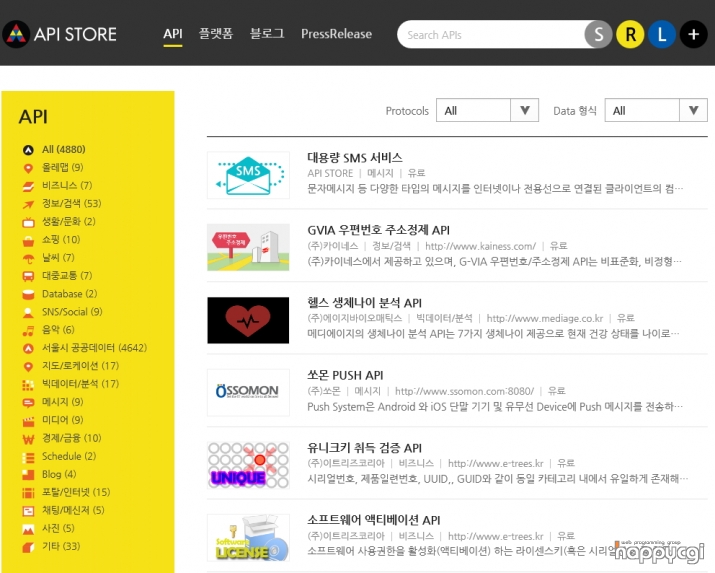This screenshot has height=573, width=715.
Task: Click the SSOMON logo thumbnail
Action: tap(248, 392)
